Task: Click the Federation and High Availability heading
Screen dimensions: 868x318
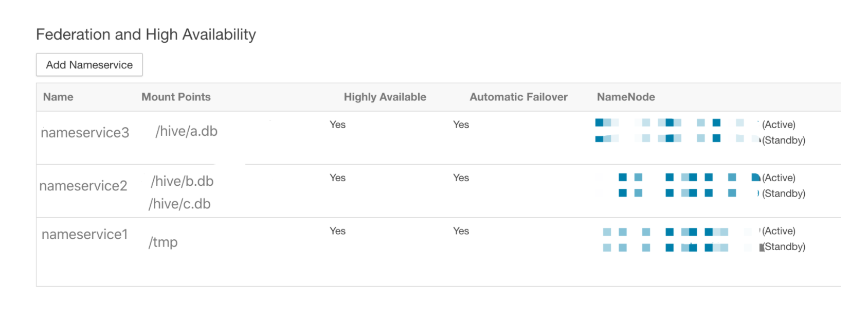Action: point(146,34)
